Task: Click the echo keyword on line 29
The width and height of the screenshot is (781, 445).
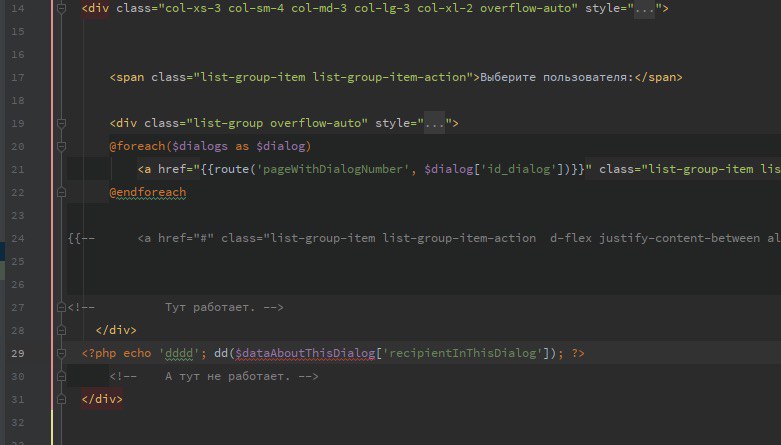Action: coord(137,353)
